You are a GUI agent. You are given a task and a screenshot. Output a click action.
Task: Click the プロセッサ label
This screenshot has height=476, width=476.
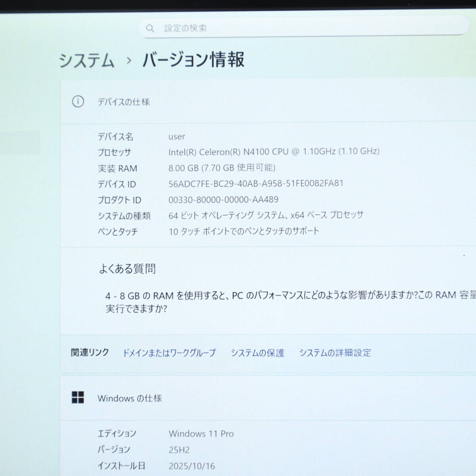[114, 152]
